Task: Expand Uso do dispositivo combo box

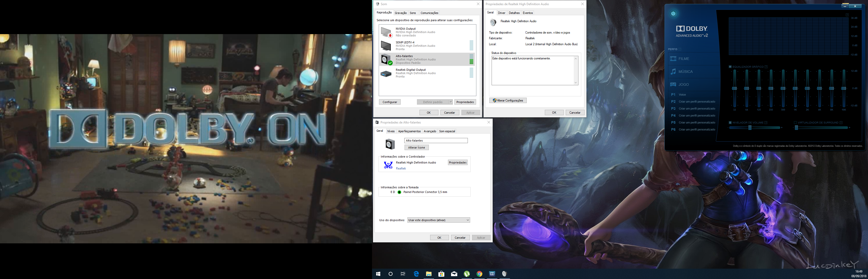Action: coord(439,220)
